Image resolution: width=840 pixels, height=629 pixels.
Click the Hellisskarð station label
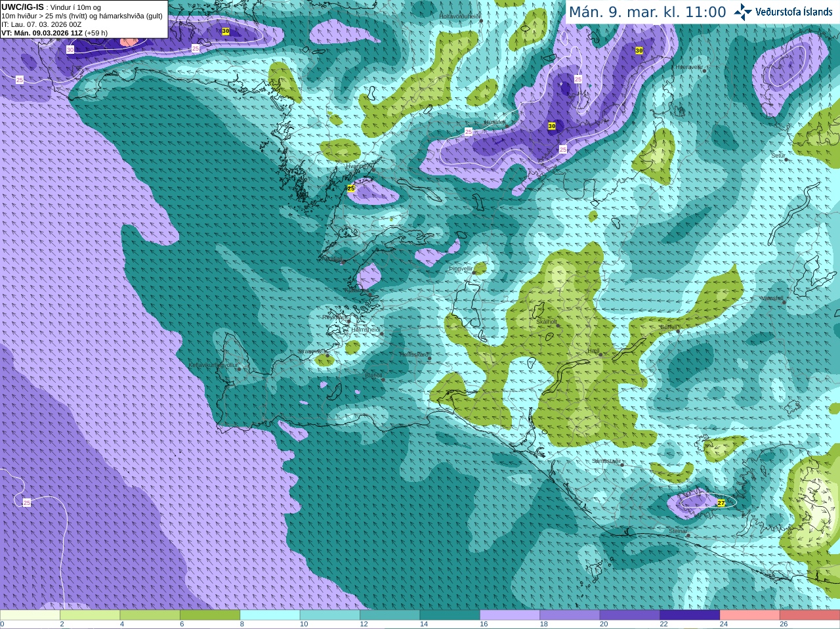click(x=414, y=355)
